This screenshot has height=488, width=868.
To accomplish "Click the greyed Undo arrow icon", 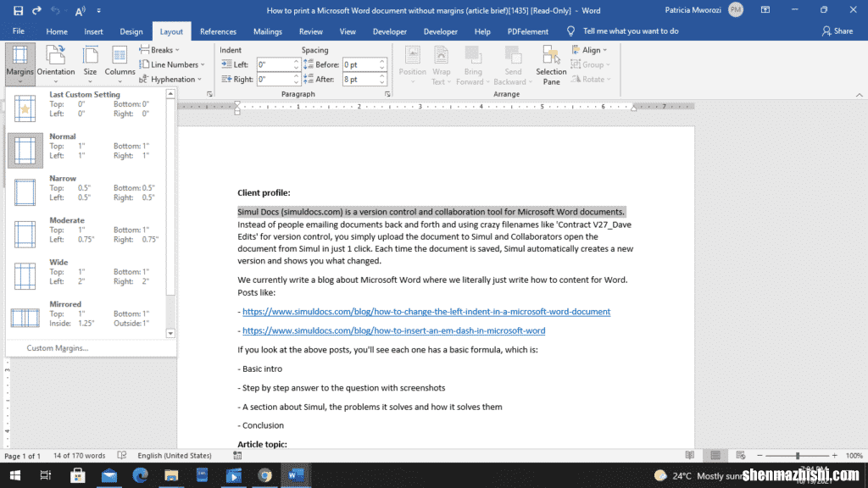I will [x=55, y=10].
